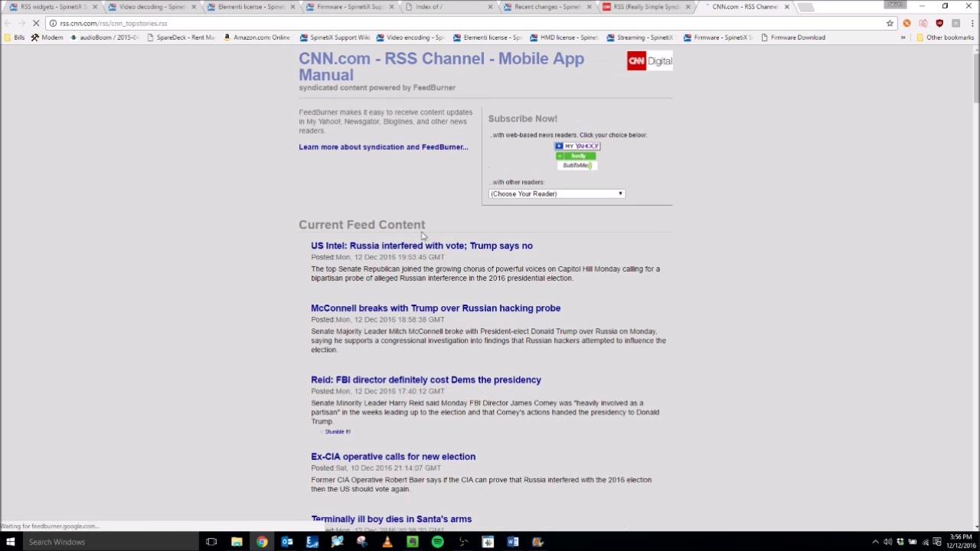Switch to the Recent changes tab
This screenshot has width=980, height=551.
[546, 7]
